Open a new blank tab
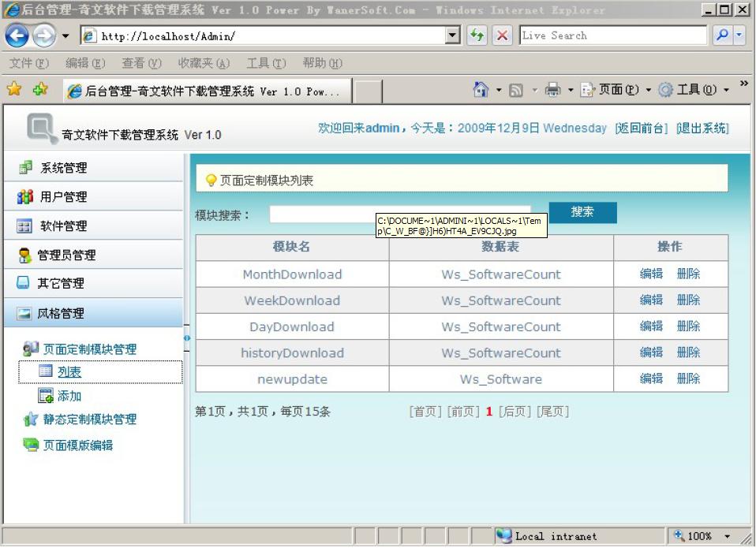Screen dimensions: 756x548 click(x=369, y=91)
